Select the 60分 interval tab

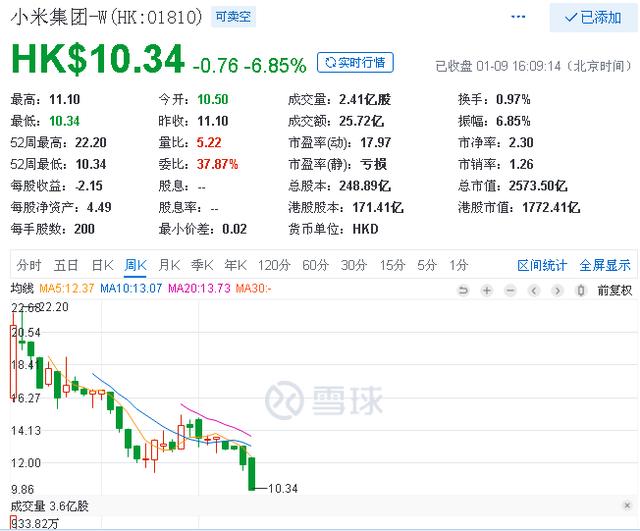[315, 265]
